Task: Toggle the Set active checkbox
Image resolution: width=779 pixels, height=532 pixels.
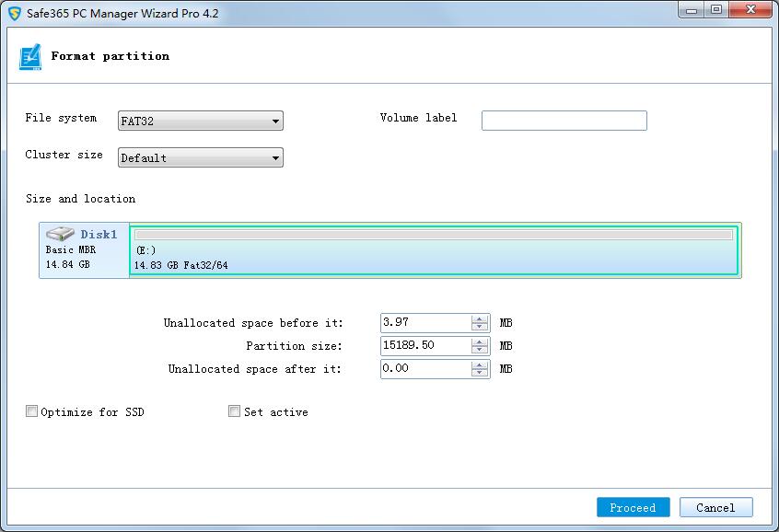Action: [x=235, y=411]
